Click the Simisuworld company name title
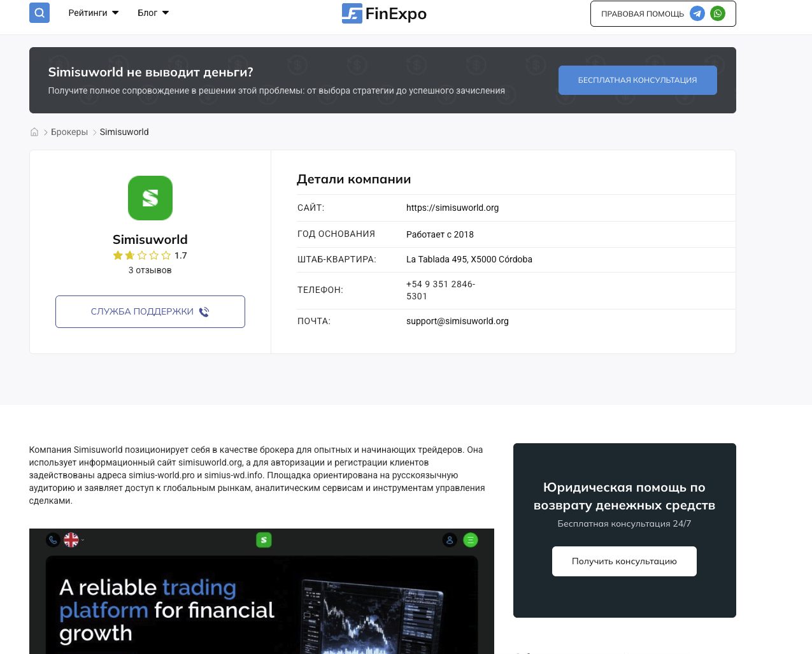812x654 pixels. [150, 239]
